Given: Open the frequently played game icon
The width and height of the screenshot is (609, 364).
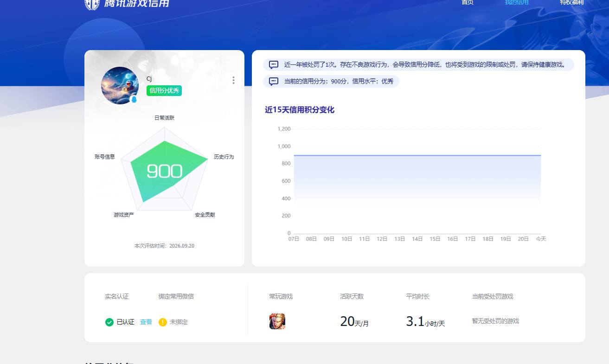Looking at the screenshot, I should [x=277, y=321].
